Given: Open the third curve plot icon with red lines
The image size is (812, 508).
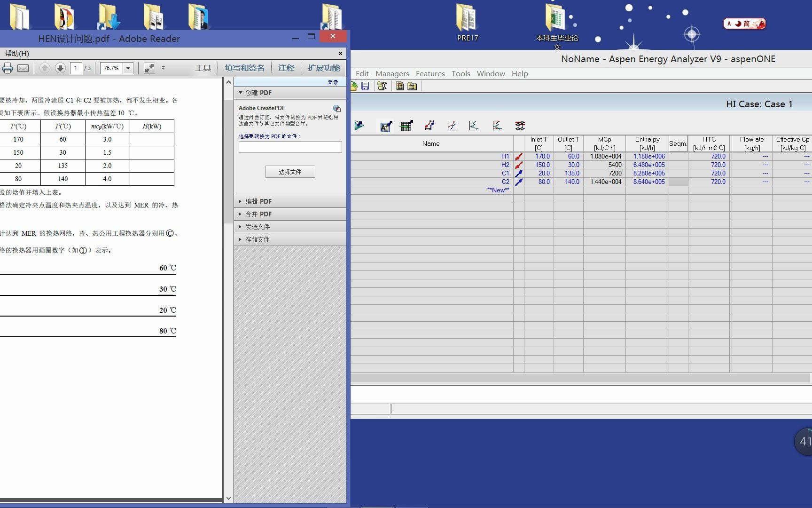Looking at the screenshot, I should [497, 126].
